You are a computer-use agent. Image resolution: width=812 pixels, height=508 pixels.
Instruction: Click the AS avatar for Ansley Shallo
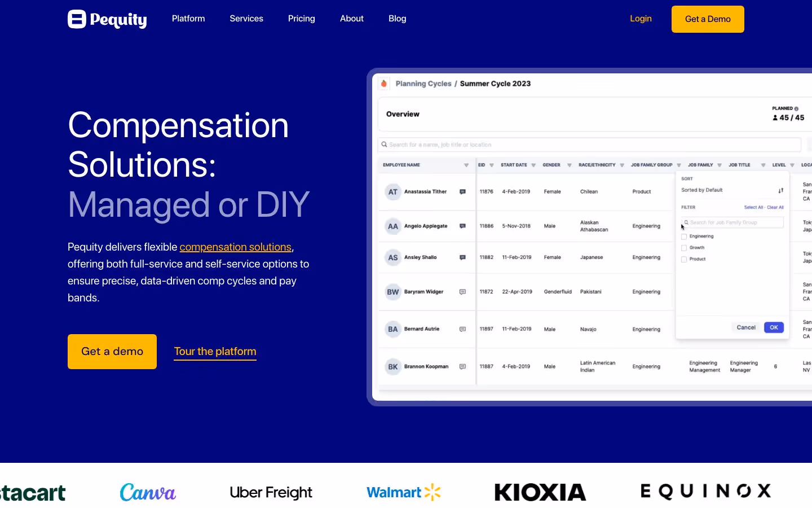pos(393,257)
